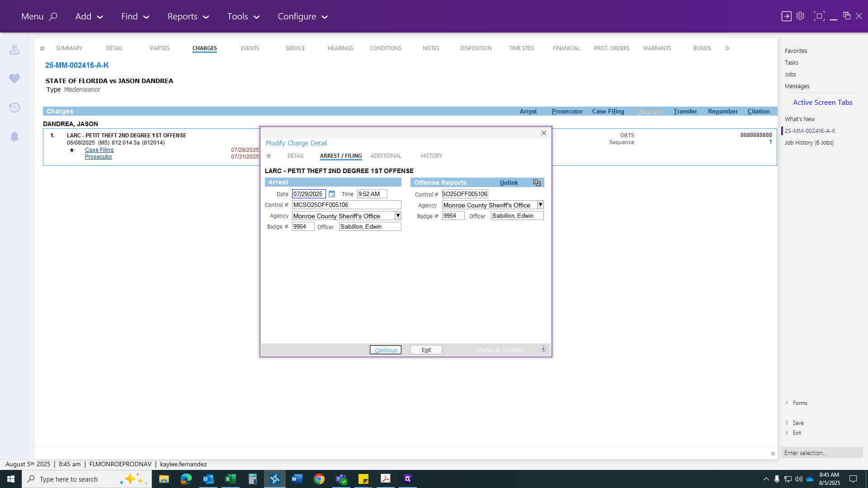868x488 pixels.
Task: Close the Modify Charge Detail dialog
Action: click(544, 133)
